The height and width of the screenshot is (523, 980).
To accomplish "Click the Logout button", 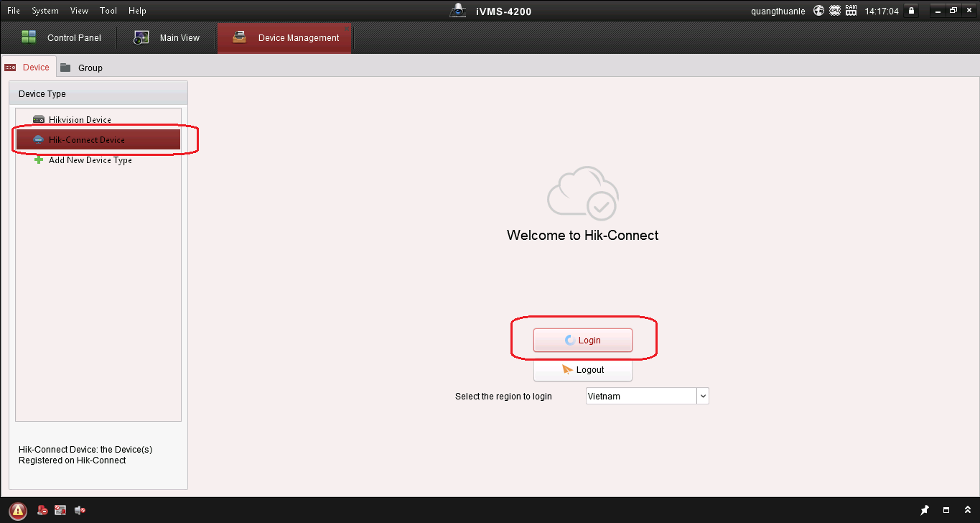I will click(x=582, y=370).
